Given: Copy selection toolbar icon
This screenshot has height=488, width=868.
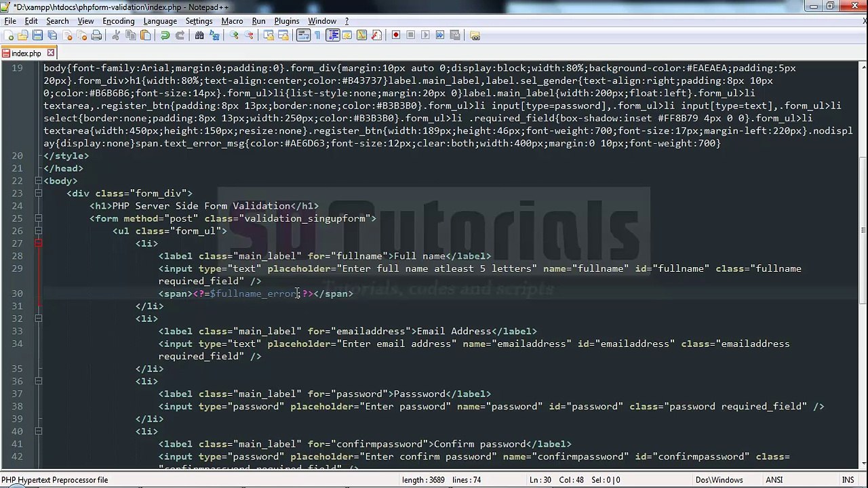Looking at the screenshot, I should pos(131,35).
